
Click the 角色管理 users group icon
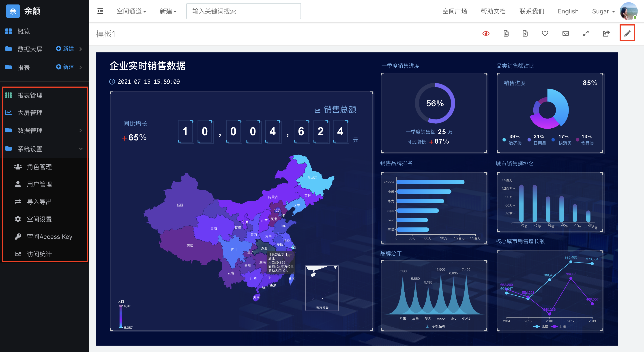(x=18, y=167)
